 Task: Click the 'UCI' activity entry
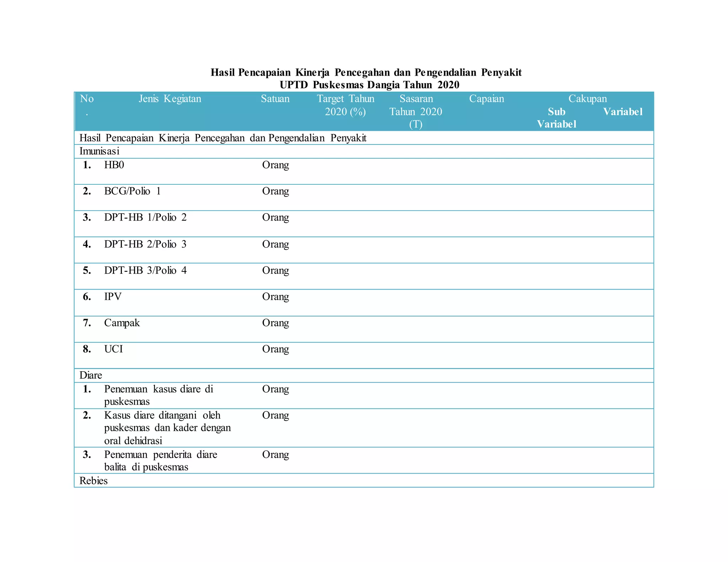click(113, 350)
